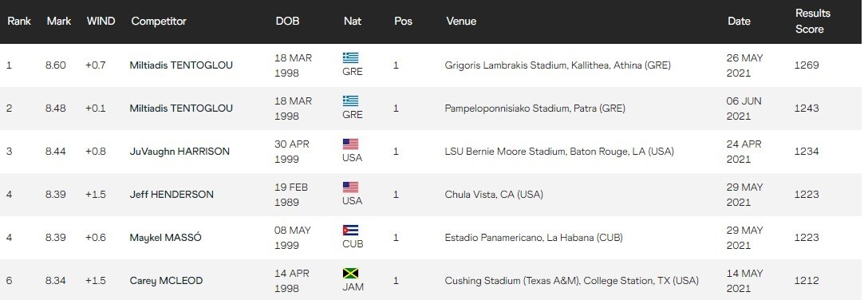Click the USA flag in Jeff Henderson's row
Viewport: 868px width, 300px height.
click(350, 187)
